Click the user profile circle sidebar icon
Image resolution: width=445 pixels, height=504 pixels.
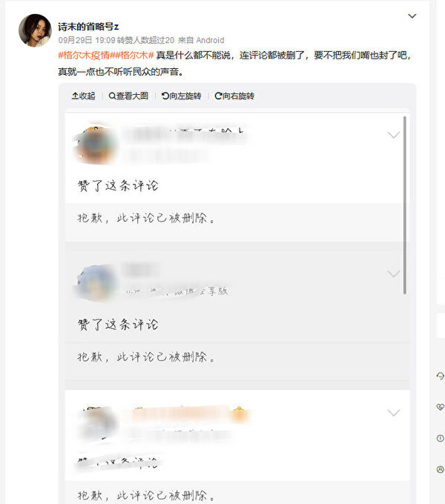tap(440, 469)
